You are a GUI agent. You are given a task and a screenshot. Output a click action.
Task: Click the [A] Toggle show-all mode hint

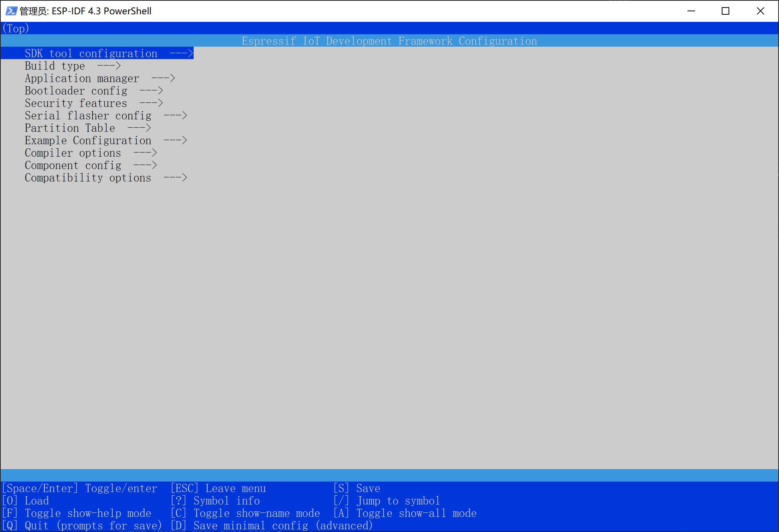pyautogui.click(x=405, y=513)
